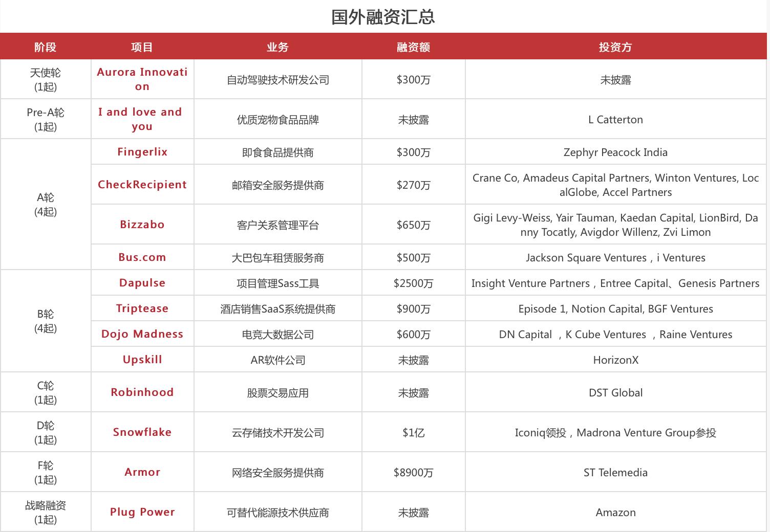The image size is (770, 532).
Task: Click 可替代能源技术供应商 business cell
Action: coord(278,513)
